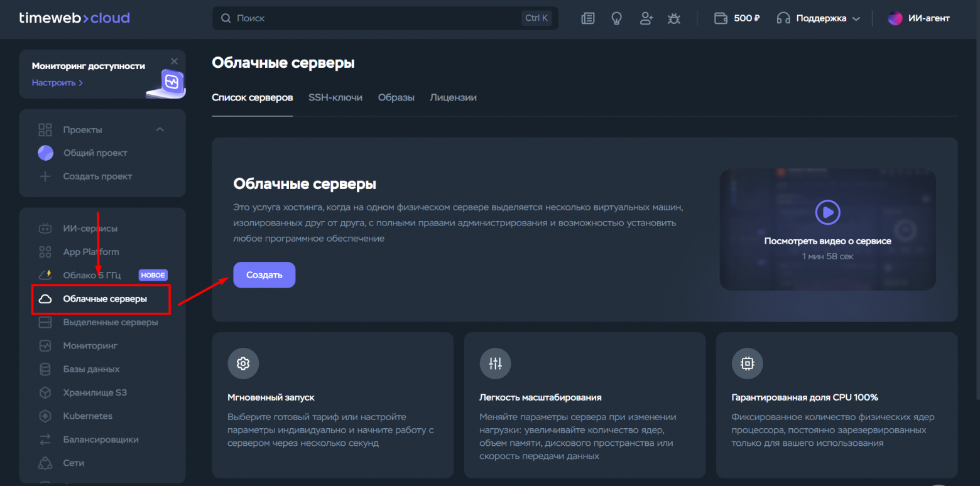Viewport: 980px width, 486px height.
Task: Click the Облачные серверы cloud icon
Action: tap(45, 299)
